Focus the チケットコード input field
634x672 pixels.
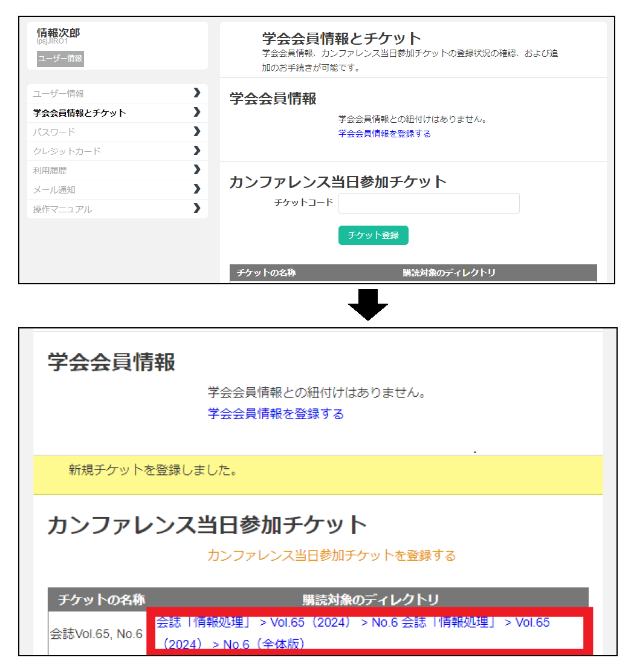[429, 203]
